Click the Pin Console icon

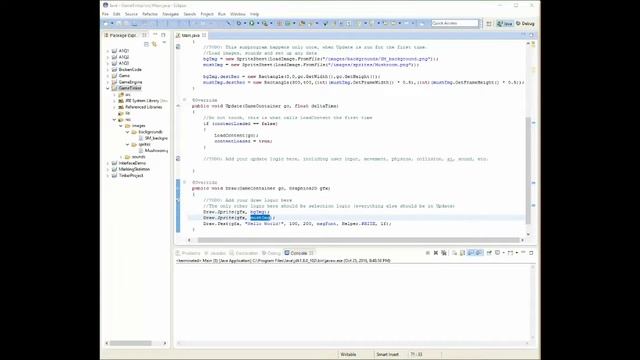coord(489,253)
